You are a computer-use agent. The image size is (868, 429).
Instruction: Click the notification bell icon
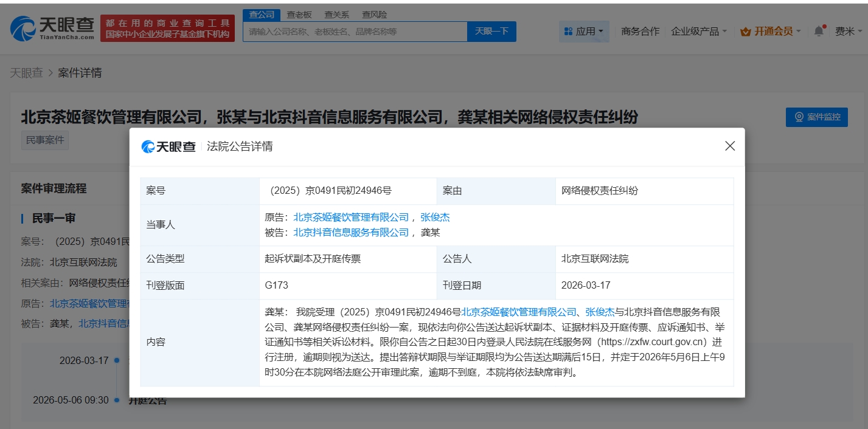tap(819, 31)
